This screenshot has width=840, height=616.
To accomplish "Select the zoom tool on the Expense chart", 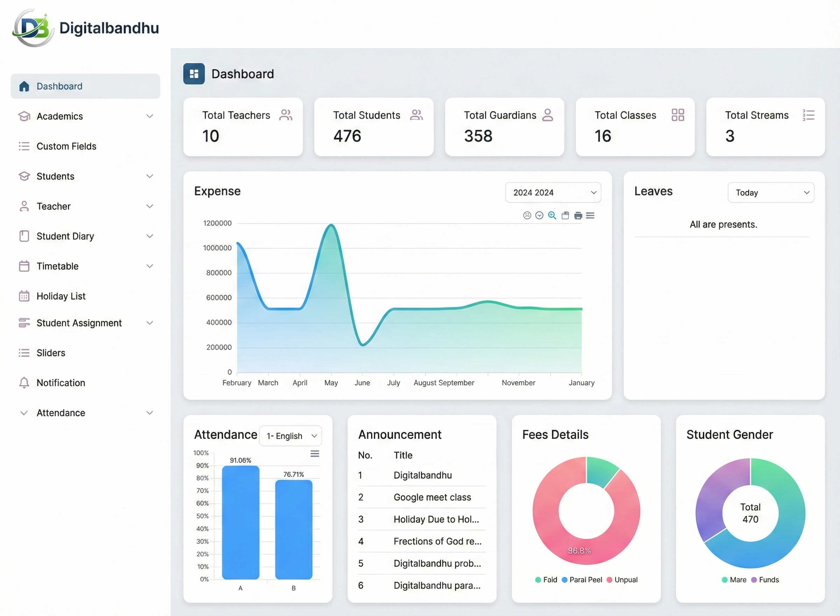I will pyautogui.click(x=552, y=216).
